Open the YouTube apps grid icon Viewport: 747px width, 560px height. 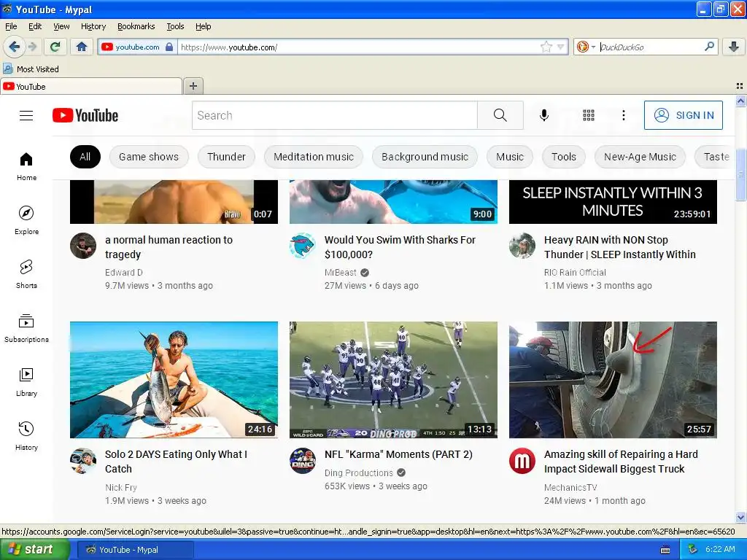coord(589,115)
